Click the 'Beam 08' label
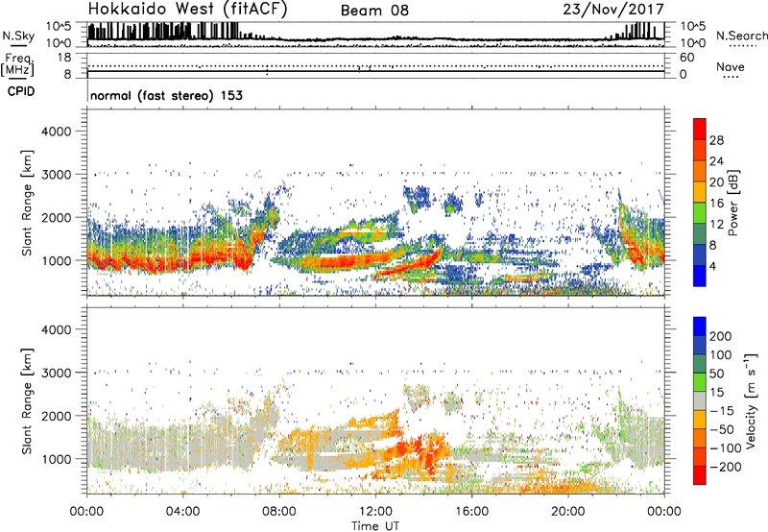Image resolution: width=768 pixels, height=532 pixels. click(374, 11)
